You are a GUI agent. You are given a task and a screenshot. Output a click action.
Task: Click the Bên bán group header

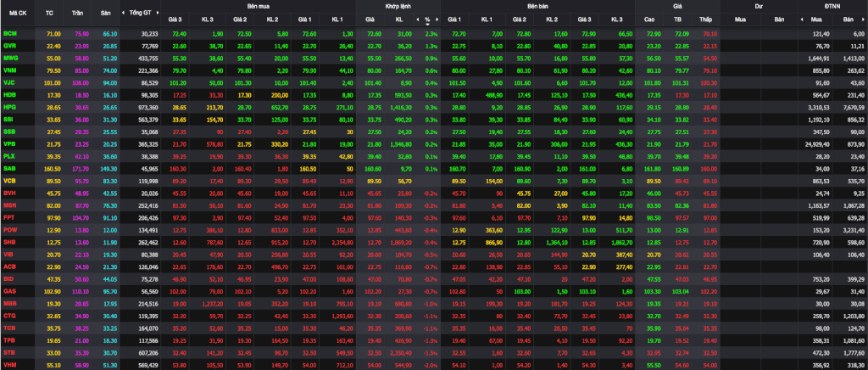tap(537, 6)
